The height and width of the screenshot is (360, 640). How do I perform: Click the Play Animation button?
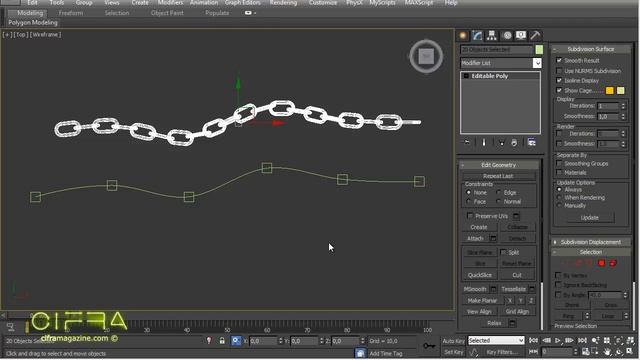pyautogui.click(x=558, y=340)
